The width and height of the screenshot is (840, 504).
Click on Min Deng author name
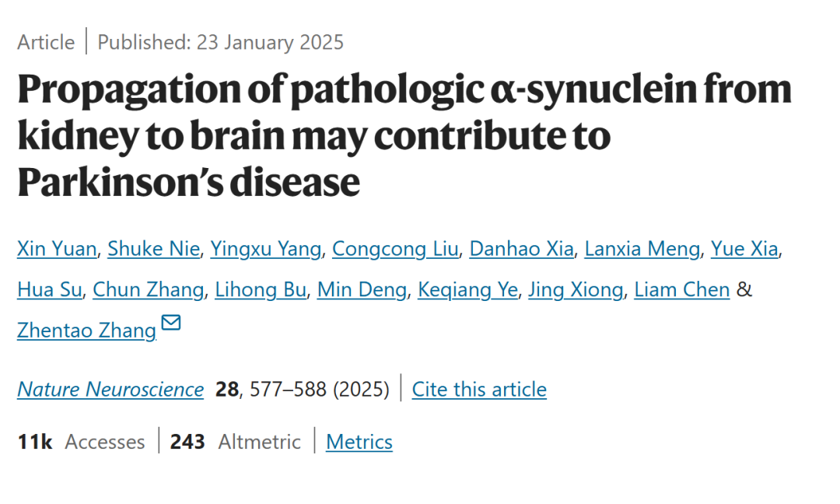362,290
